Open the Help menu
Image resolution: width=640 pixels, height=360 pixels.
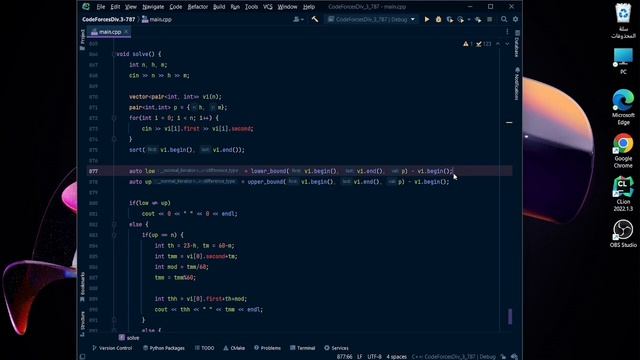click(x=309, y=7)
